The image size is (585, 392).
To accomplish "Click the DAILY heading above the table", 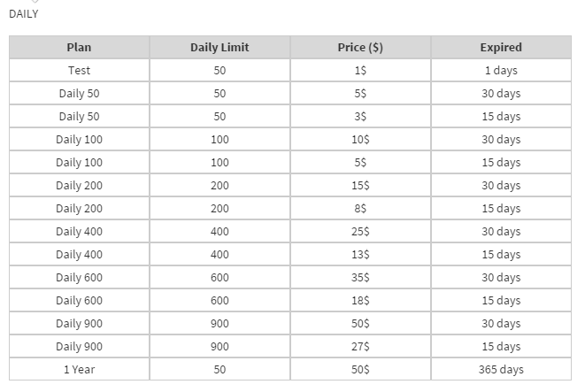I will [x=23, y=14].
